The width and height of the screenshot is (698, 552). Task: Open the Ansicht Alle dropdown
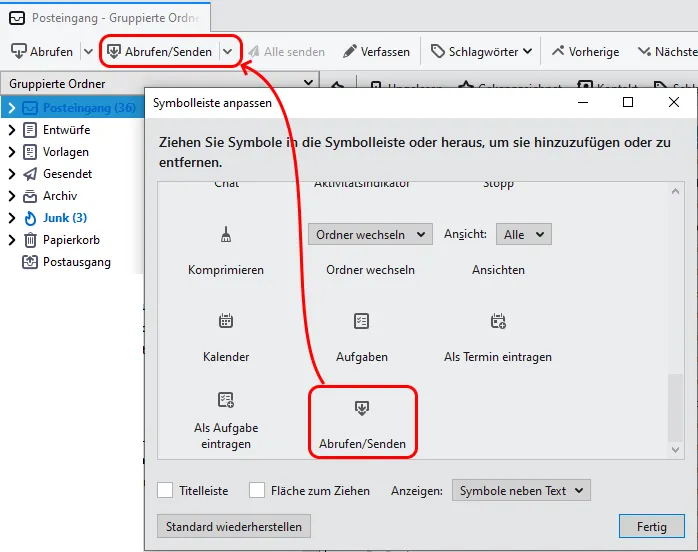click(x=524, y=234)
